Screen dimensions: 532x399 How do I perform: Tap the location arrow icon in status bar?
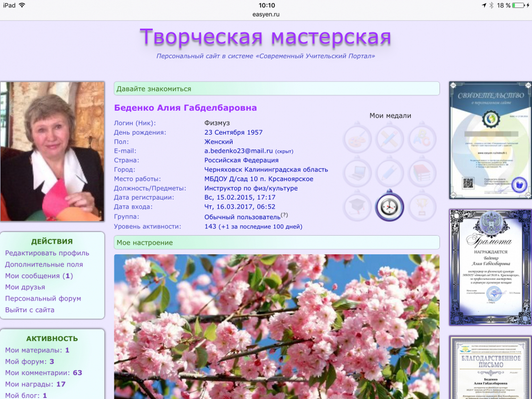(484, 5)
